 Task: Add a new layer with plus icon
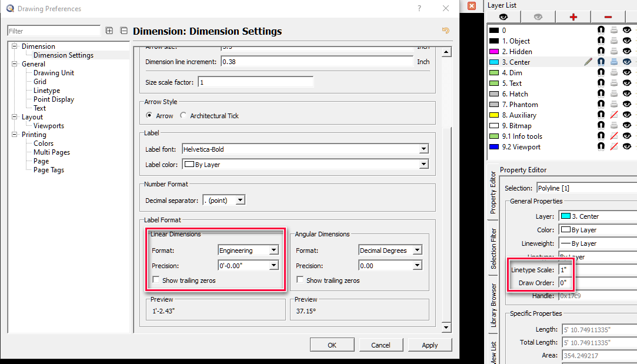(573, 17)
